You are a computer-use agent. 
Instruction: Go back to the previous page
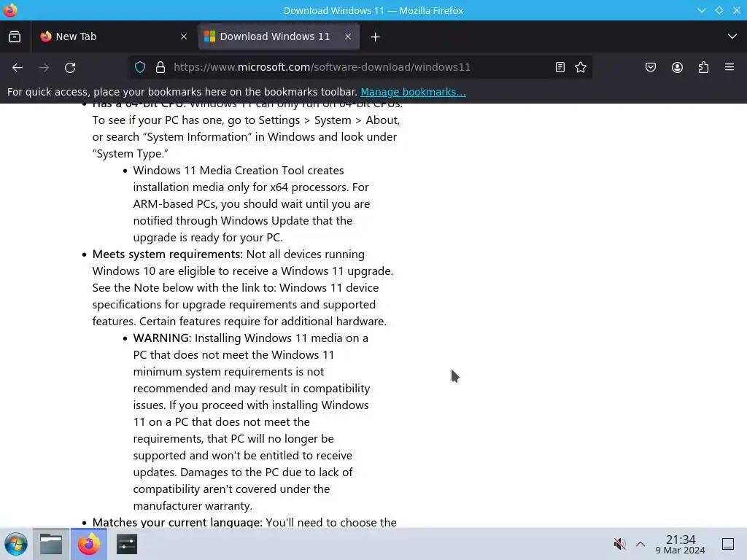[x=18, y=68]
